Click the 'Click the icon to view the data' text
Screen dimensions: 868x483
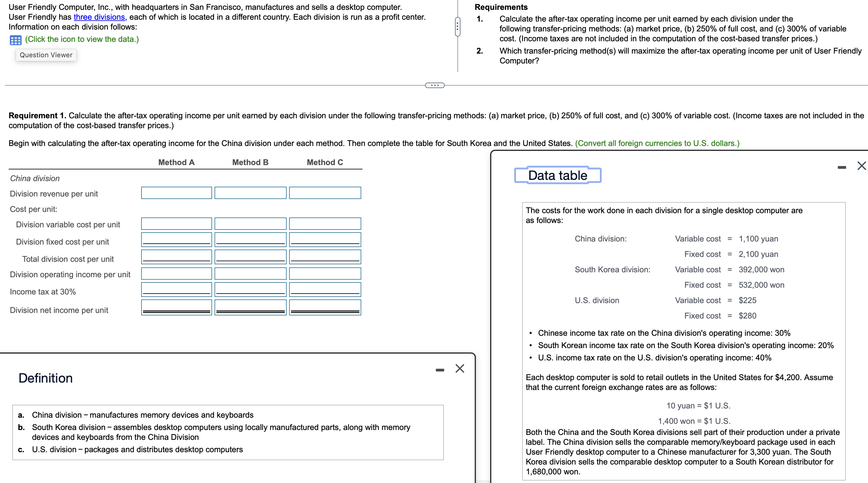[82, 39]
